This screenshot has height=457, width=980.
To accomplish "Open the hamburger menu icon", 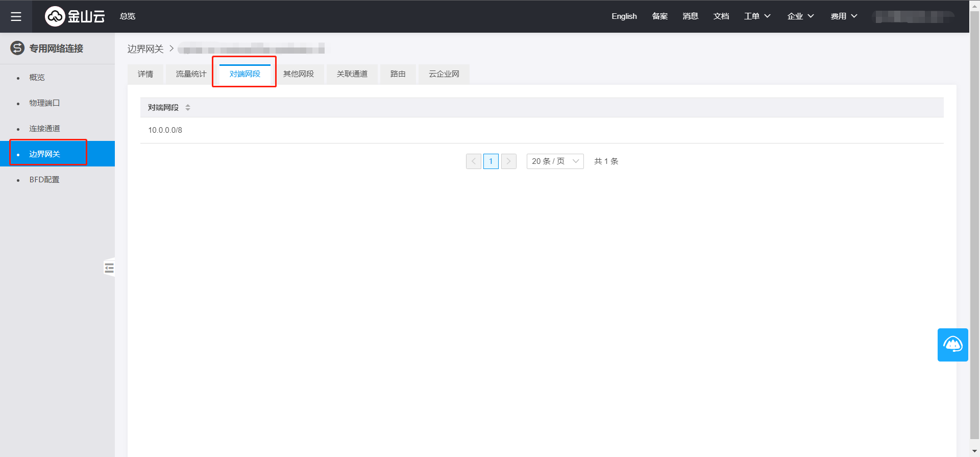I will click(16, 16).
